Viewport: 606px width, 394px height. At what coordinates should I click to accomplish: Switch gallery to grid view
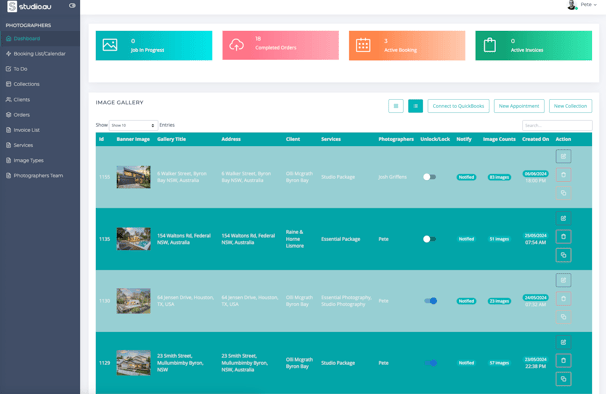(x=396, y=106)
